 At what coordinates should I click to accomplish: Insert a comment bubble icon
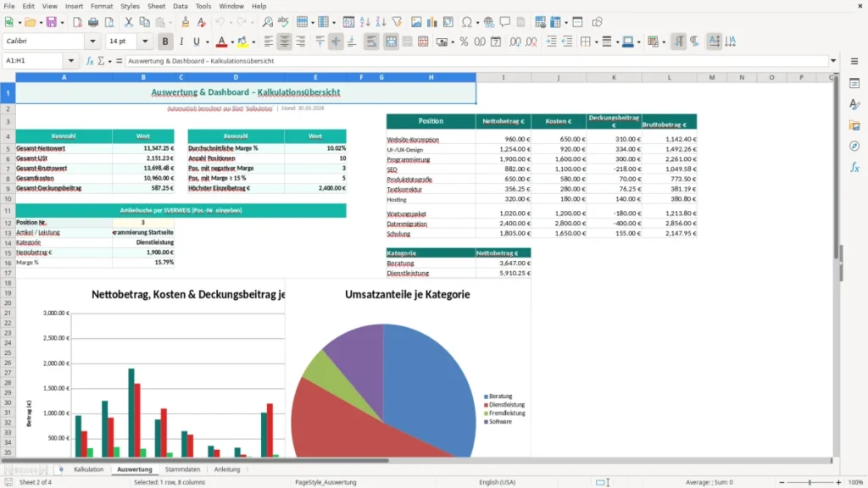(x=505, y=22)
